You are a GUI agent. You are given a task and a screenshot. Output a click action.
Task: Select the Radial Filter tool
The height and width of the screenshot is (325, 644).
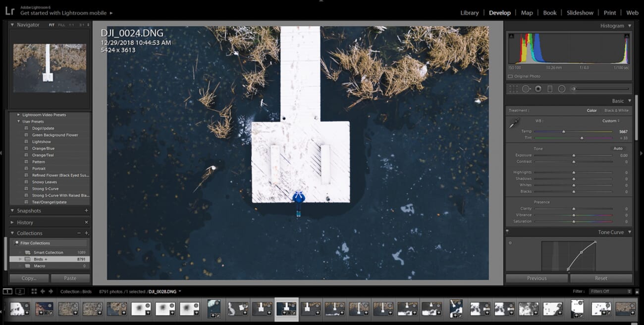(x=562, y=89)
